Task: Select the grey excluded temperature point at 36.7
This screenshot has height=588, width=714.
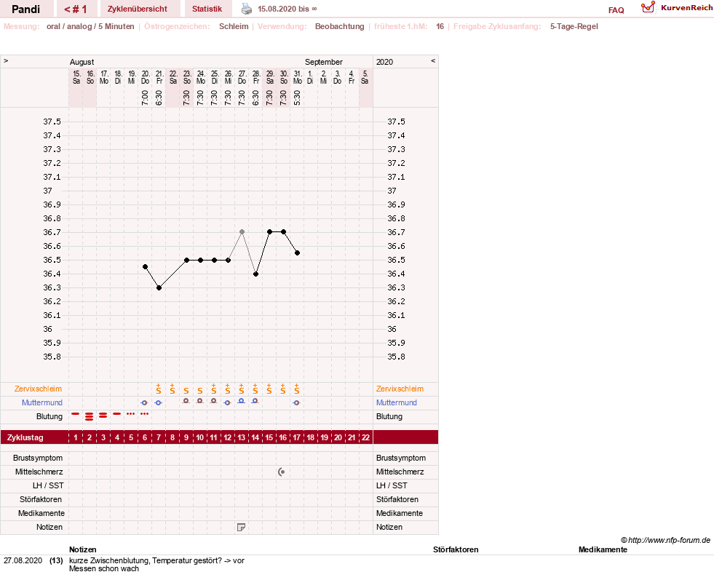Action: pos(242,232)
